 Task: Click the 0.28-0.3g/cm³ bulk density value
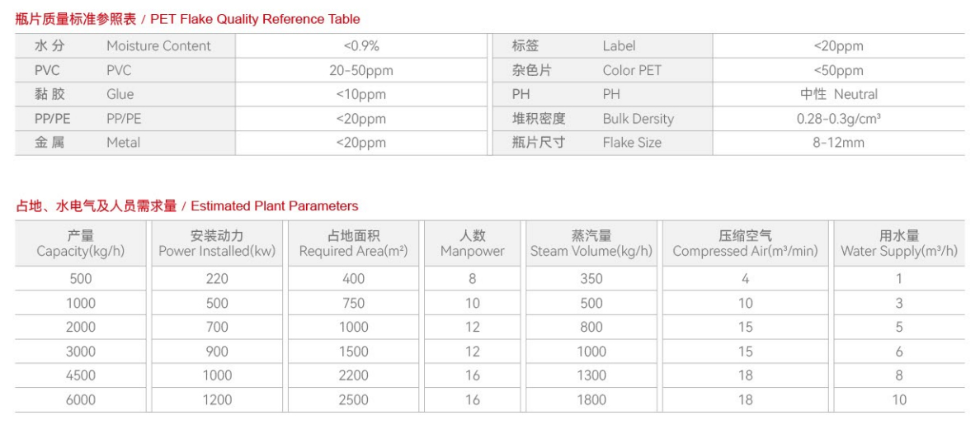(x=839, y=118)
